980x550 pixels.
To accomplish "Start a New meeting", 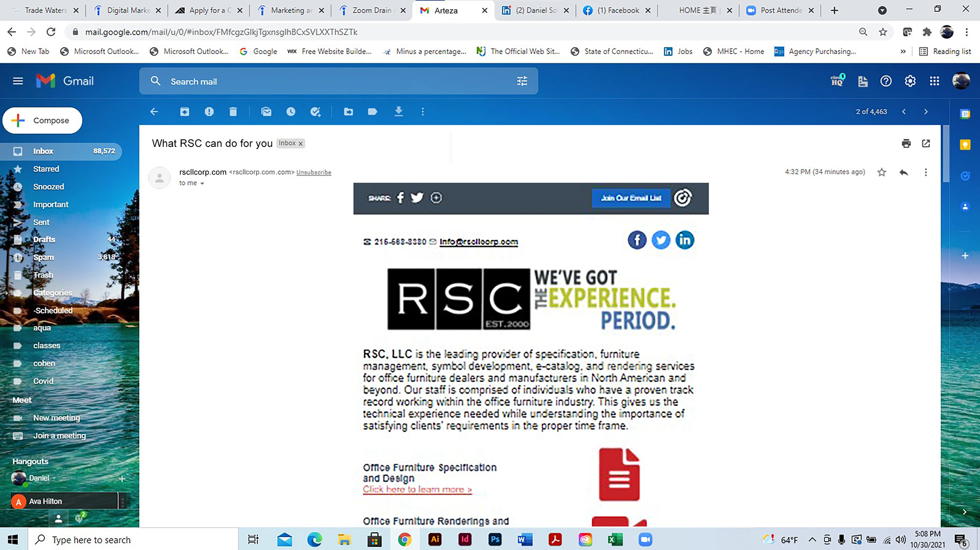I will (56, 418).
